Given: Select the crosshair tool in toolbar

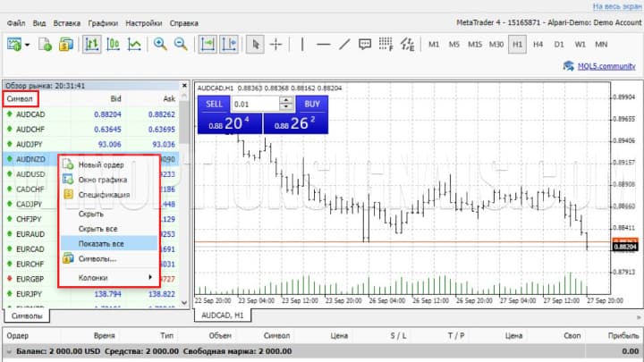Looking at the screenshot, I should tap(276, 44).
